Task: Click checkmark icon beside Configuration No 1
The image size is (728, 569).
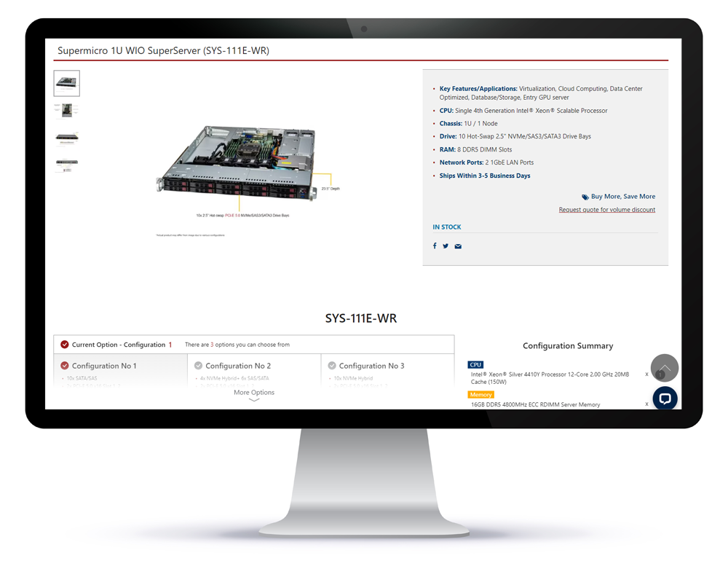Action: (67, 365)
